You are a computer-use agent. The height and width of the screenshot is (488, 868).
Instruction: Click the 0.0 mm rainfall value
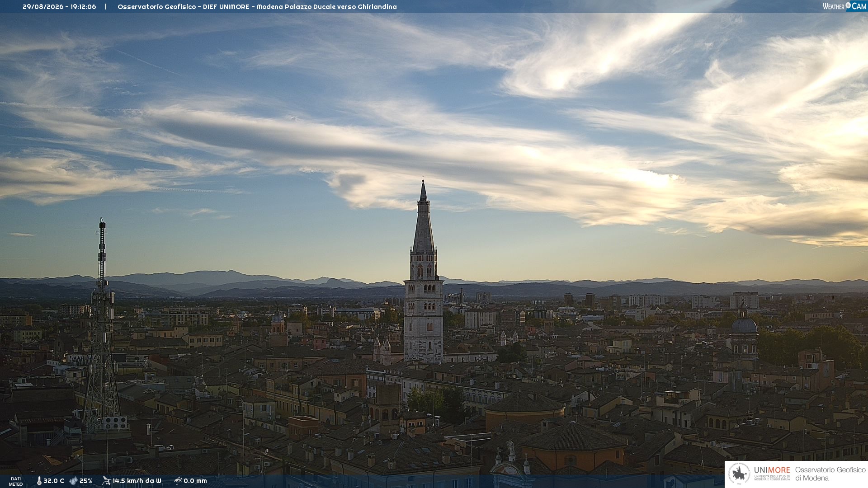(195, 481)
